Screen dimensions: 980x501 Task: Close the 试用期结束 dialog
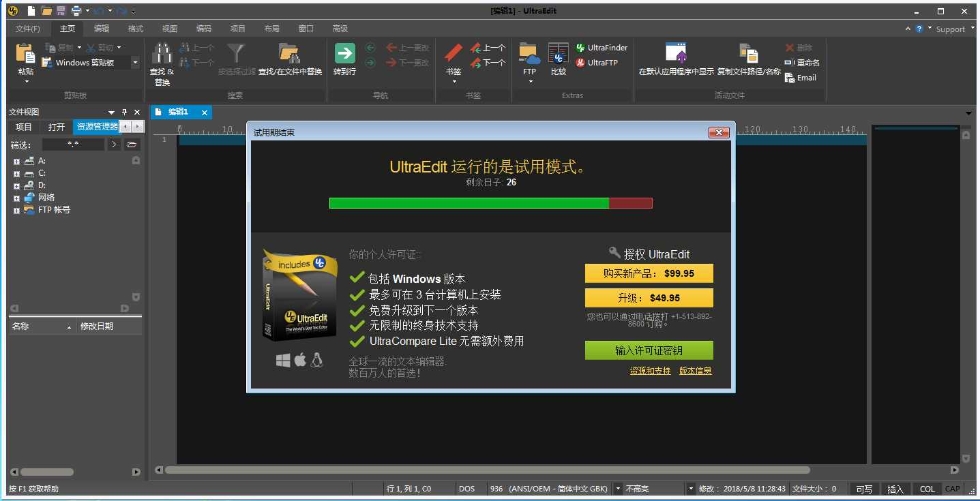tap(719, 132)
